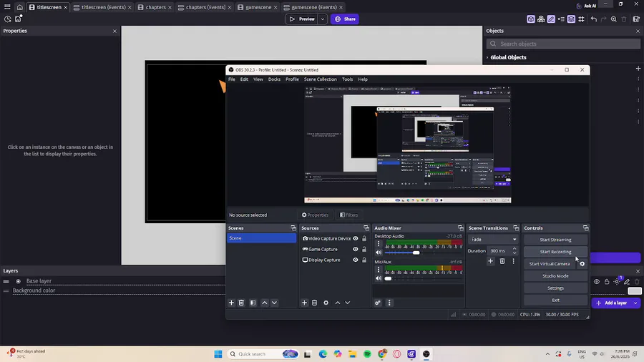The image size is (644, 362).
Task: Move source down in Sources panel
Action: [x=348, y=303]
